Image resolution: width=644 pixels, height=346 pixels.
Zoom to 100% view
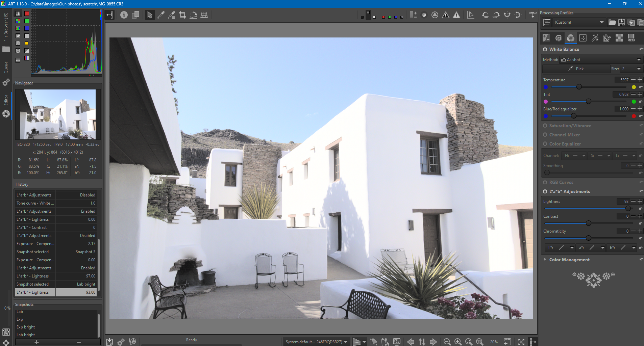(x=479, y=342)
